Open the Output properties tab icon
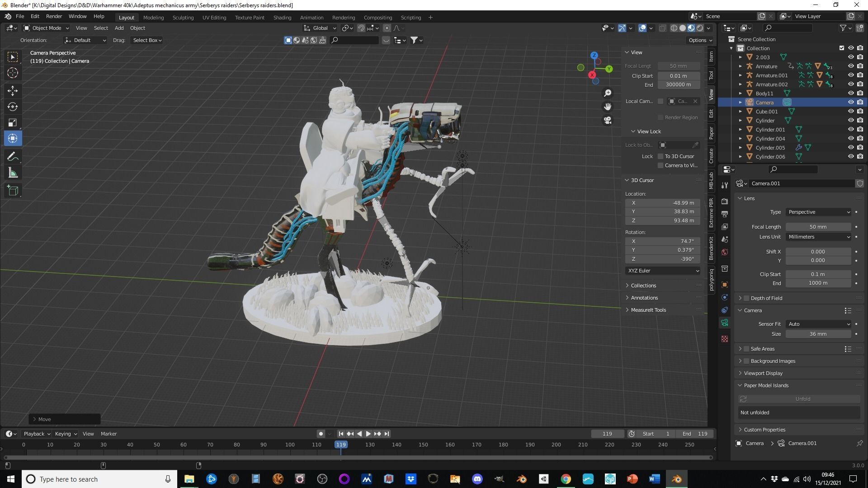Viewport: 868px width, 488px height. click(725, 214)
